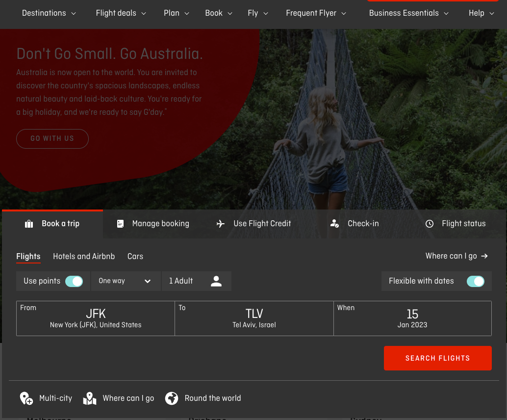Click the person-check icon beside Check-in
This screenshot has height=420, width=507.
pos(335,224)
